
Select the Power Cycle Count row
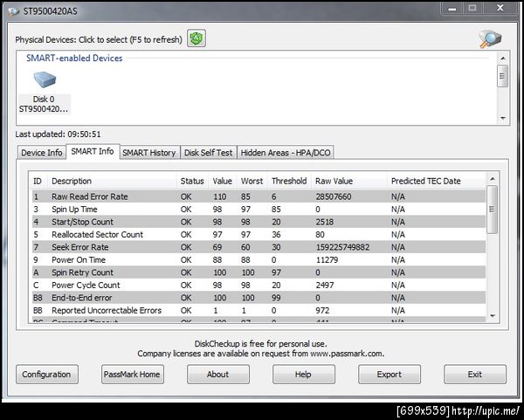click(259, 285)
